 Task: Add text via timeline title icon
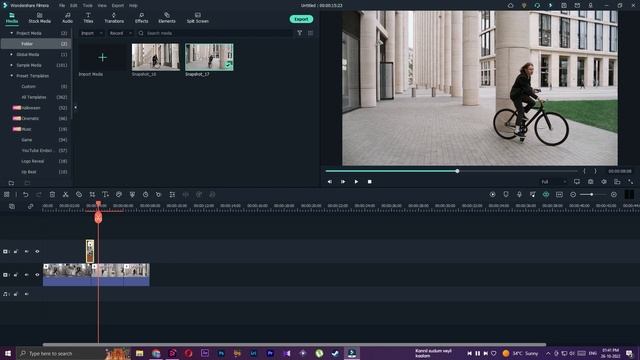tap(105, 195)
